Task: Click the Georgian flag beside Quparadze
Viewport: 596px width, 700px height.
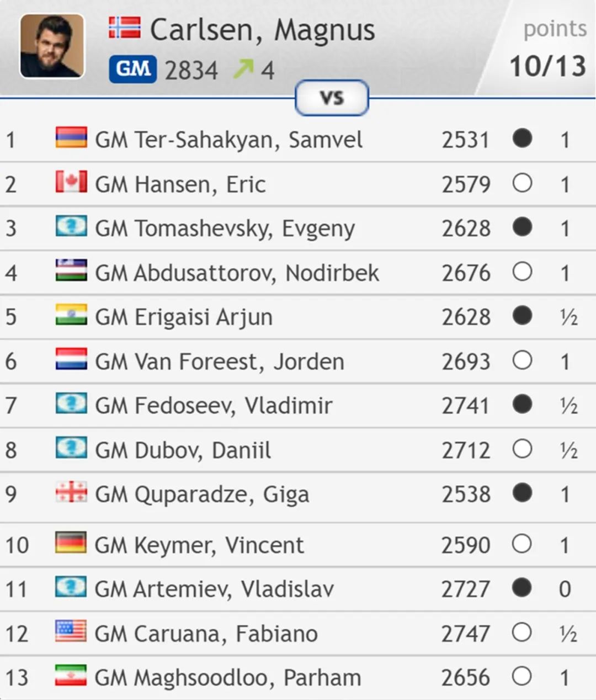Action: point(71,492)
